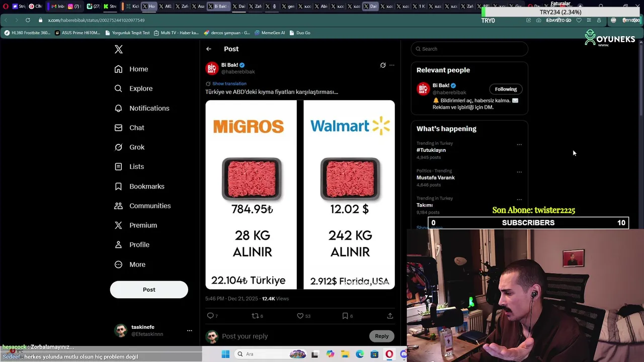Open Lists from the sidebar
The width and height of the screenshot is (644, 362).
pos(129,166)
